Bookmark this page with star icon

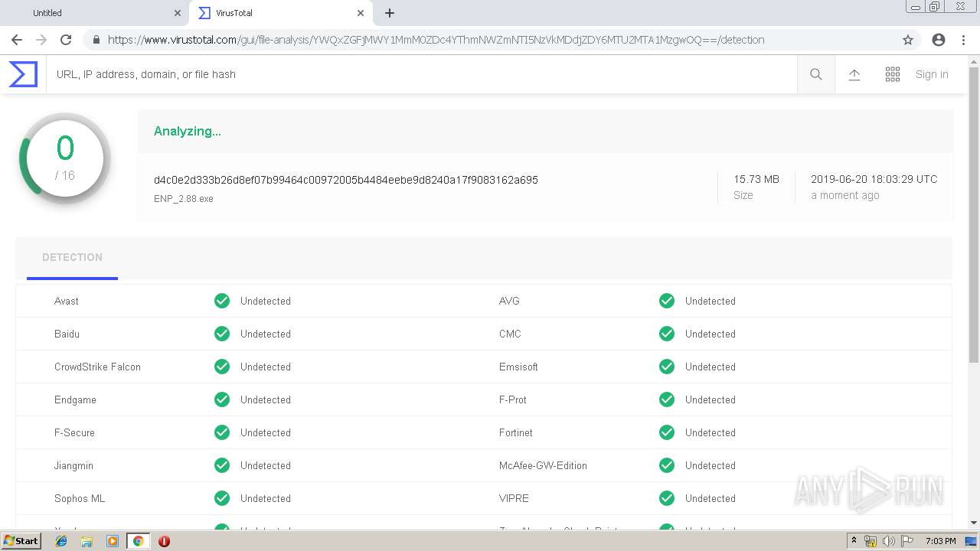click(908, 40)
